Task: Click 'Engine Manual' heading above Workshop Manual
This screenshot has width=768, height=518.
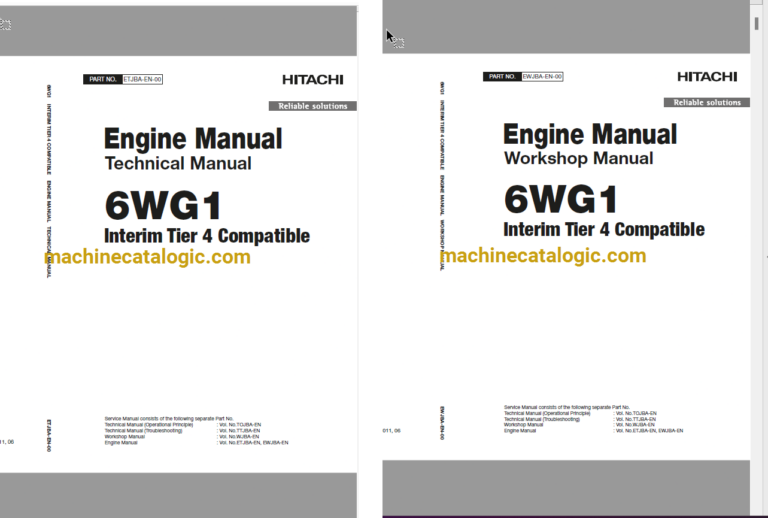Action: [x=590, y=134]
